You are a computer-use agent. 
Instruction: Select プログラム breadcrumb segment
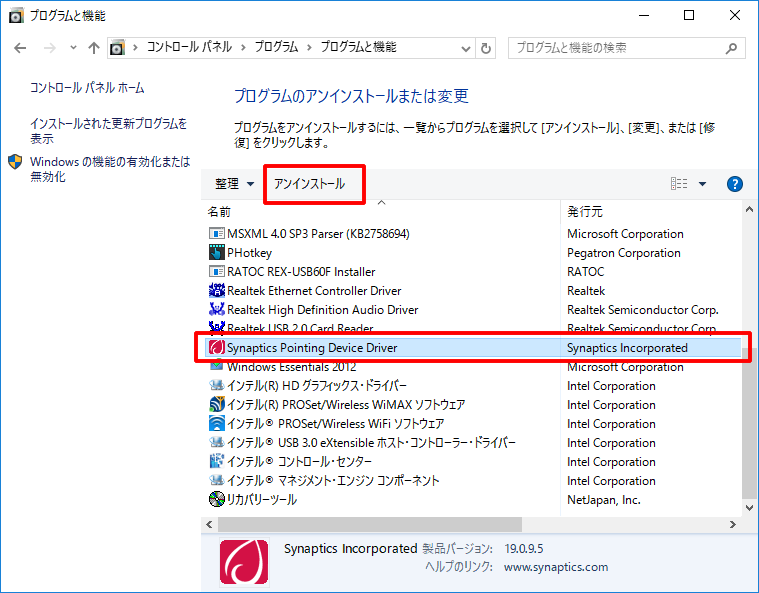point(276,47)
